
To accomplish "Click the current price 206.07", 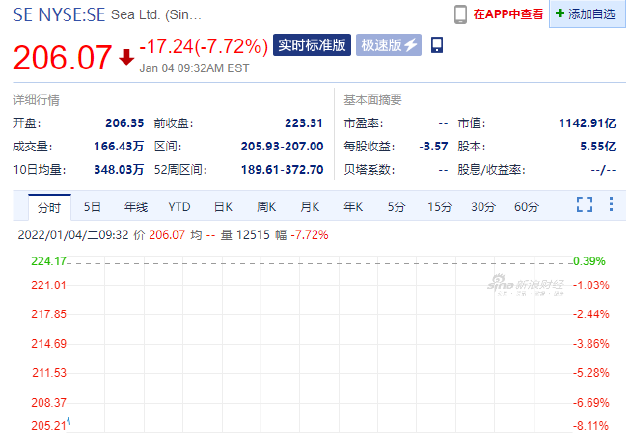I will 62,57.
